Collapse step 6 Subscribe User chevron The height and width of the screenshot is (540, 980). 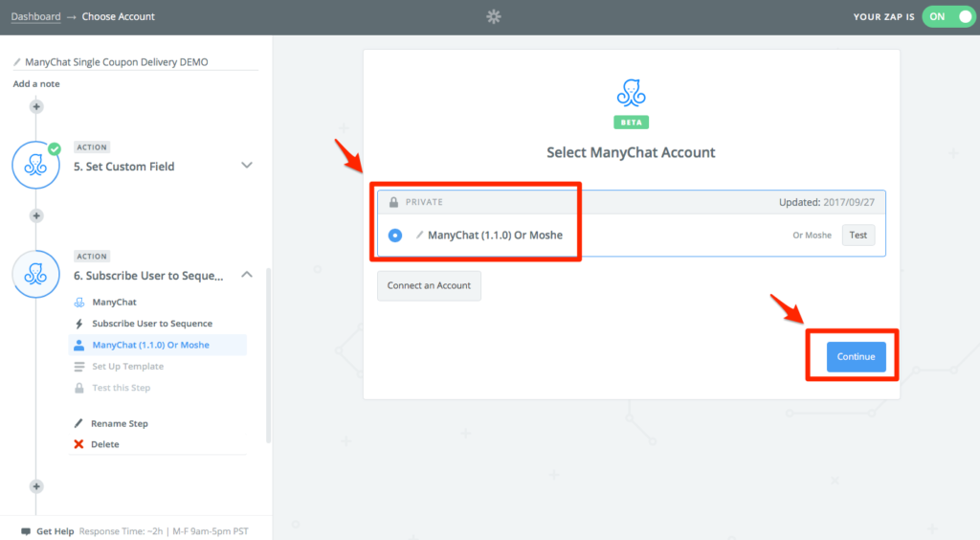tap(247, 275)
